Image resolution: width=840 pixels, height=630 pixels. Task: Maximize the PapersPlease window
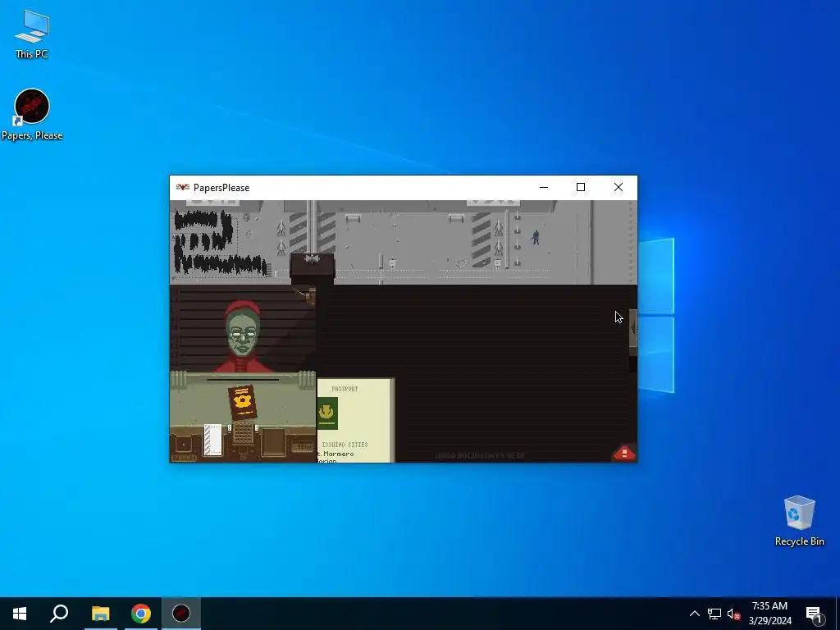pos(581,187)
